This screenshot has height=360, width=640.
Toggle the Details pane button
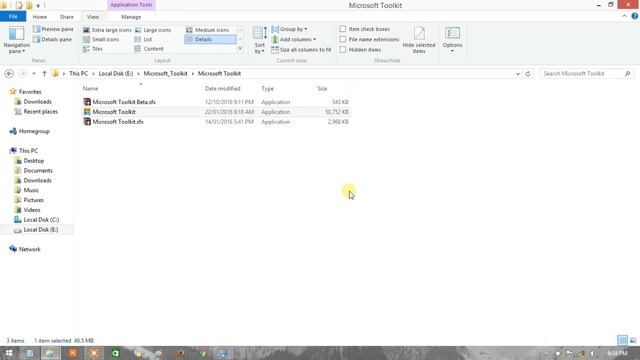pyautogui.click(x=52, y=40)
